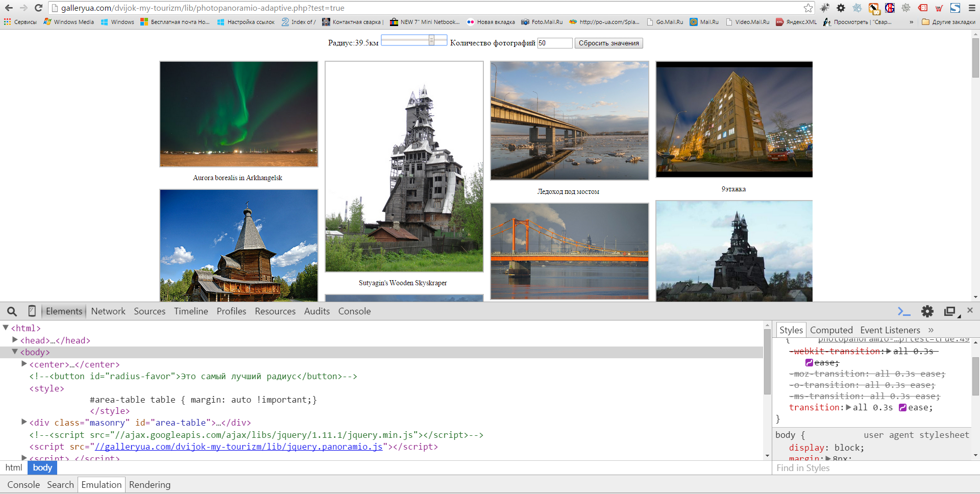The image size is (980, 494).
Task: Go back to the previous page
Action: (x=9, y=8)
